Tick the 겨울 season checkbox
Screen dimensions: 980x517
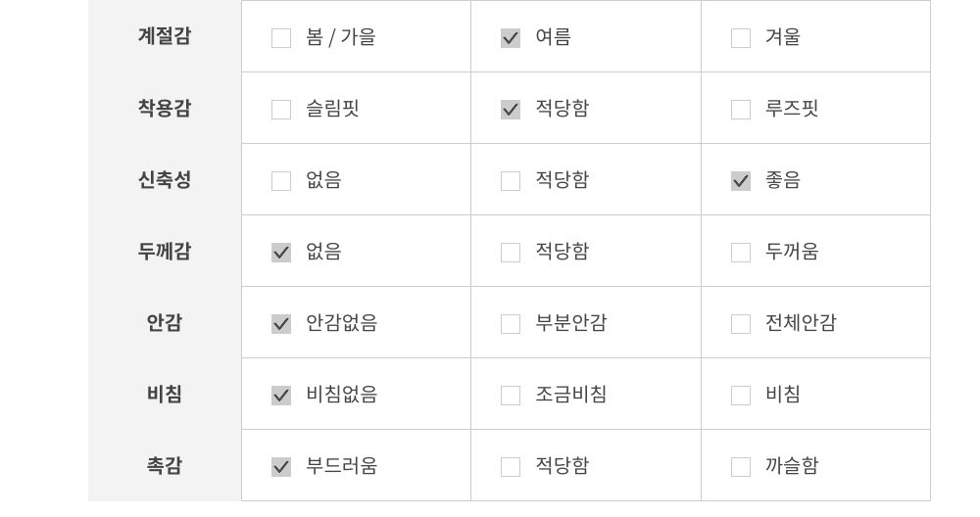(741, 38)
